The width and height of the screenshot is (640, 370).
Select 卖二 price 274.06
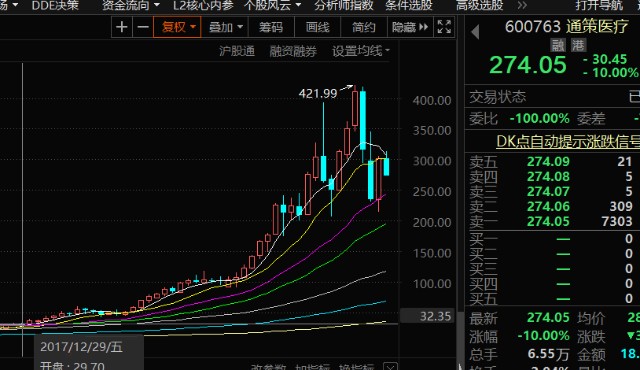[548, 206]
